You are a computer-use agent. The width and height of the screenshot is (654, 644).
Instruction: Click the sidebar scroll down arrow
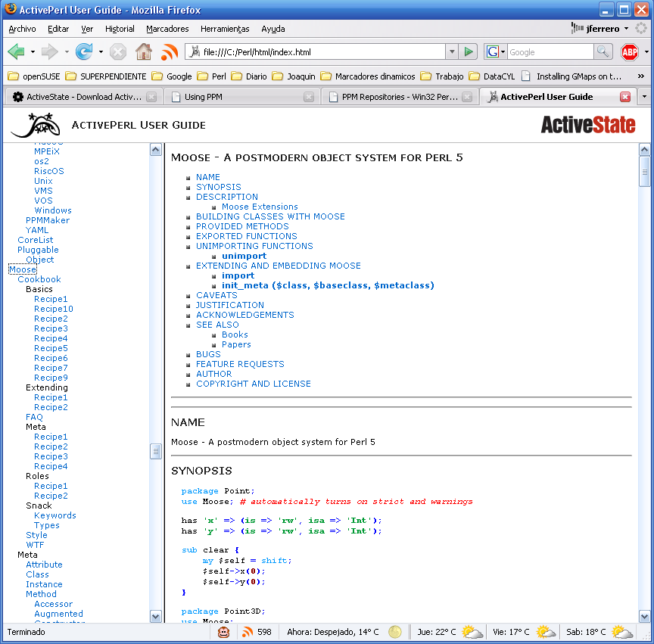pyautogui.click(x=156, y=617)
